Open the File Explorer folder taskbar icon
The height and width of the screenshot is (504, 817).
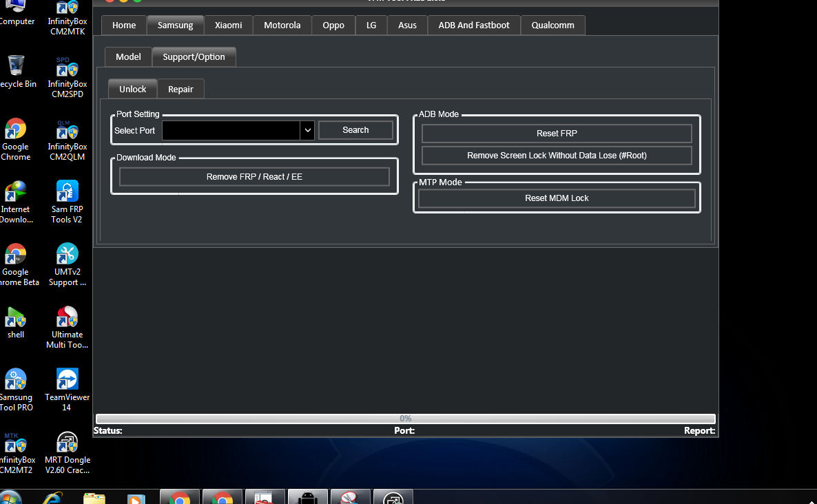coord(94,498)
